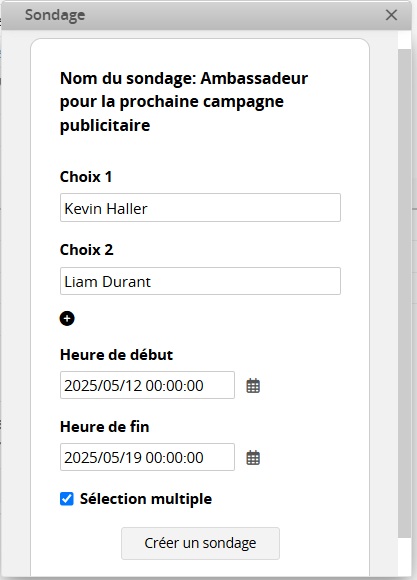417x580 pixels.
Task: Click the empty white area beside the plus icon
Action: coord(207,318)
